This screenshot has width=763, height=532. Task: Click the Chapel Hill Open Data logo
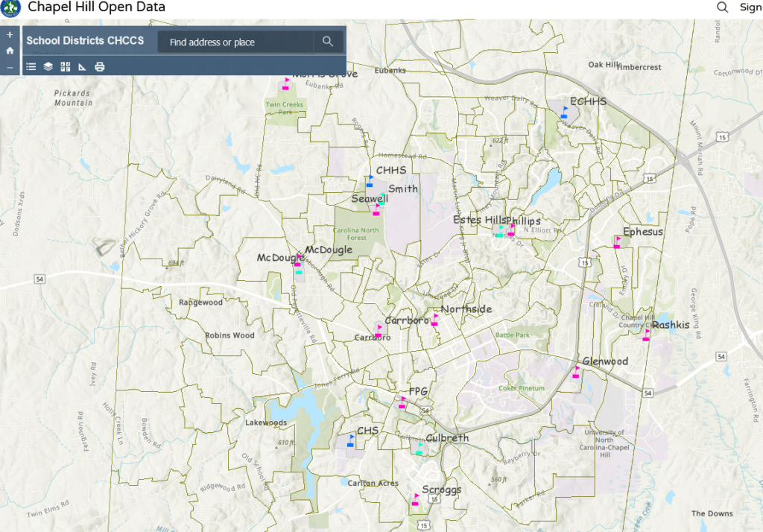click(11, 7)
